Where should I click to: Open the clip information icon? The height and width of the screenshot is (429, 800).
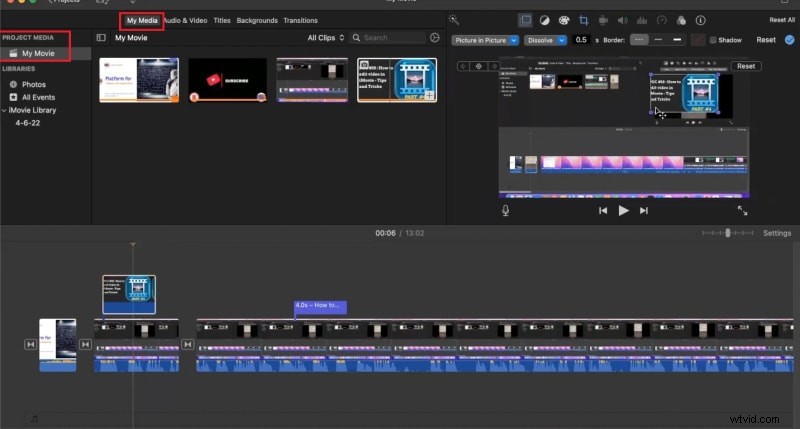701,20
